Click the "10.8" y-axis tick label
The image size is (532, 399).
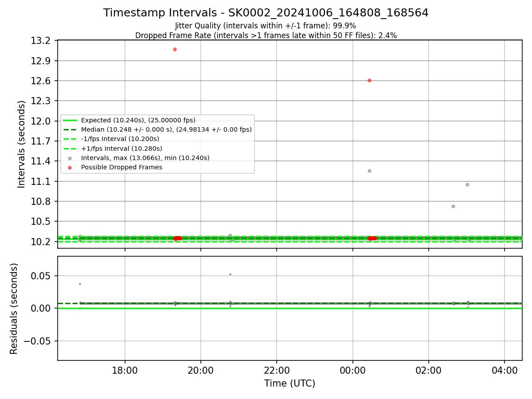pos(42,201)
